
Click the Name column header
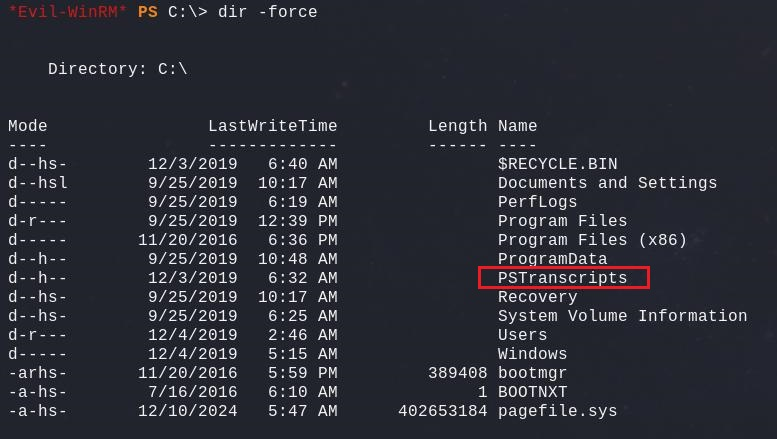click(517, 126)
